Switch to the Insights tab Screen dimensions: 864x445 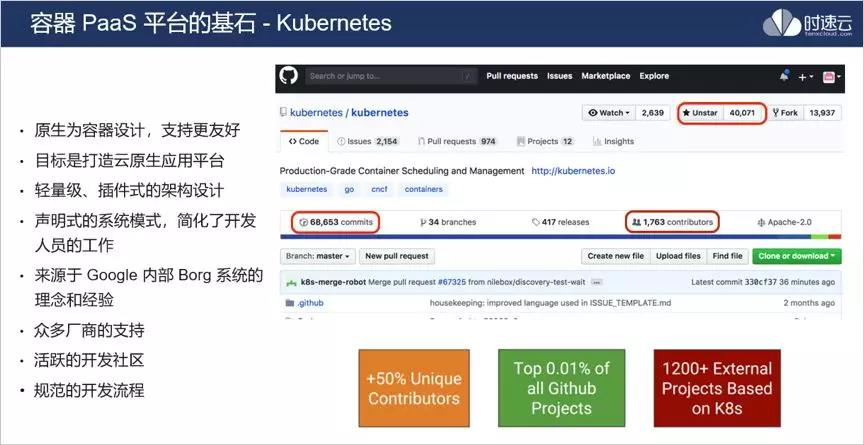coord(613,142)
